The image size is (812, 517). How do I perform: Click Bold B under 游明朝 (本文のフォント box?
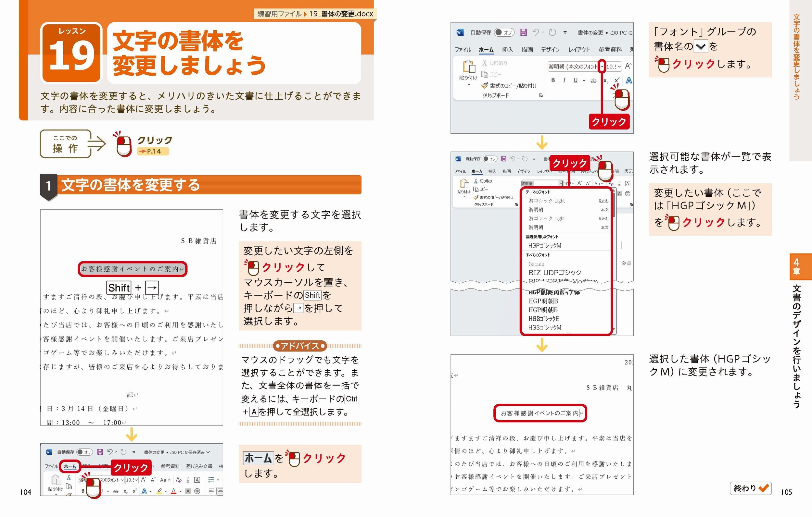point(553,80)
